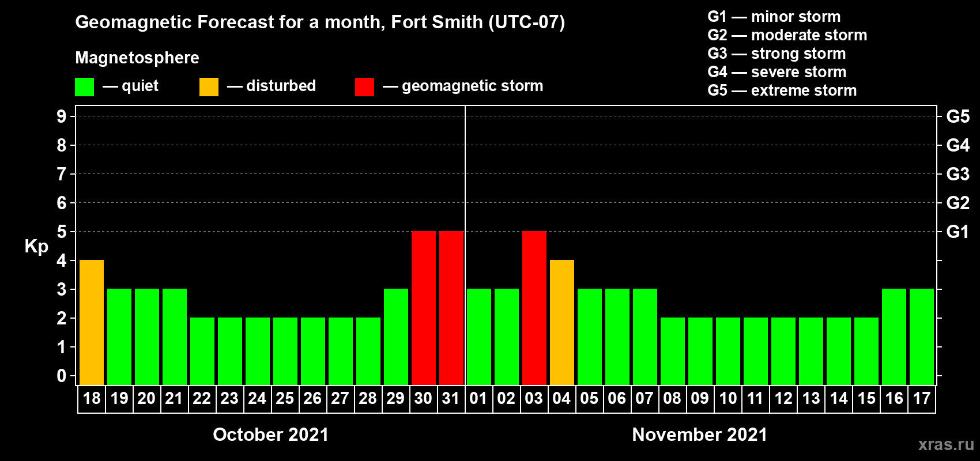Click the Kp value 9 axis label
Screen dimensions: 980x461
pyautogui.click(x=62, y=116)
